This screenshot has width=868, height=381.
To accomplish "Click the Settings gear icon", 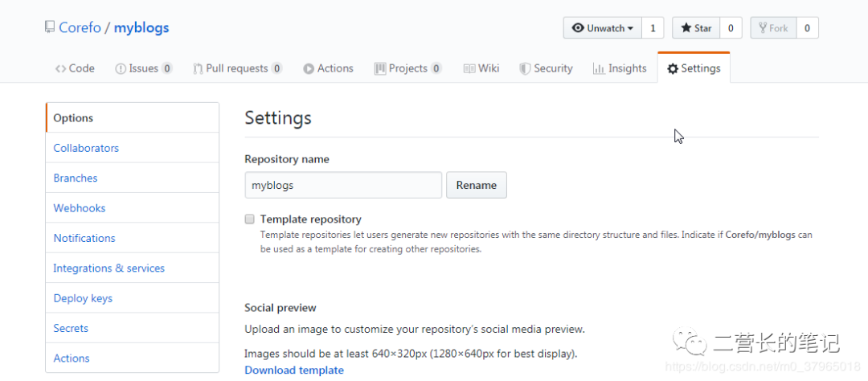I will 673,68.
